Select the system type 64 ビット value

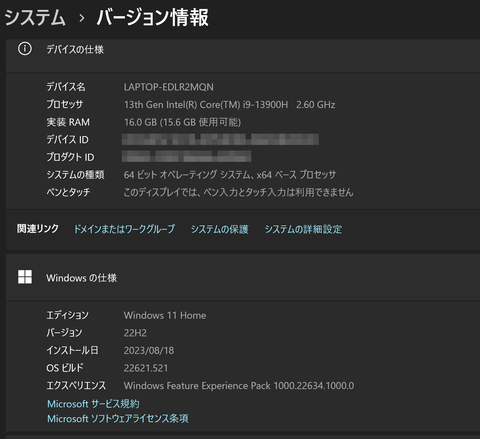pyautogui.click(x=230, y=175)
